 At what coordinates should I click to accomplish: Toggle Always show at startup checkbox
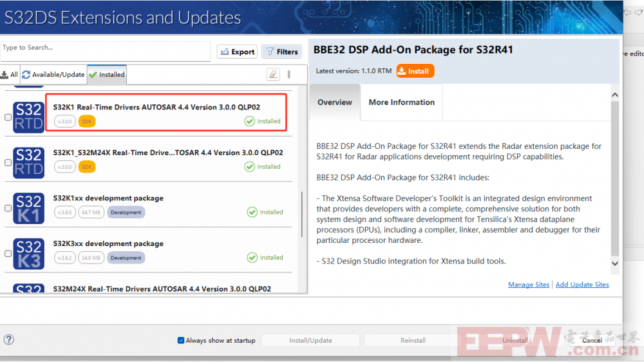(x=181, y=340)
